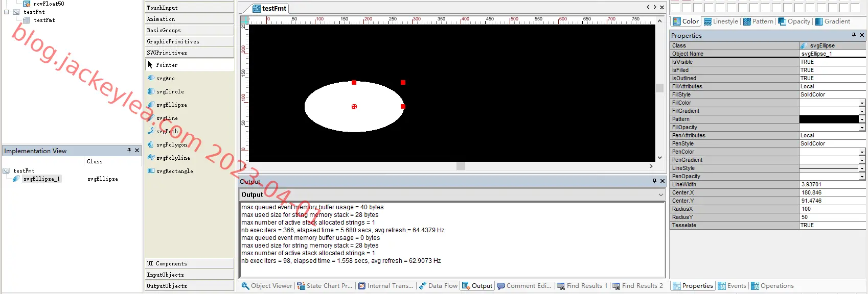Open the Pattern property dropdown
Screen dimensions: 868x294
click(x=862, y=119)
